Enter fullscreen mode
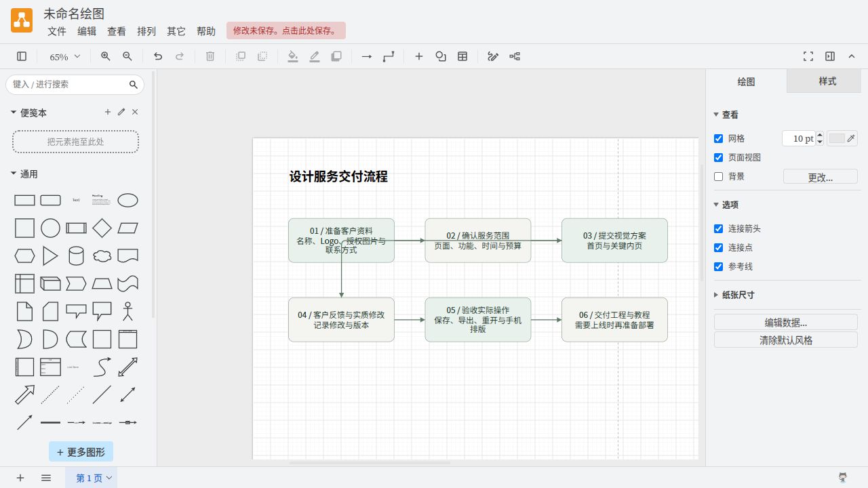This screenshot has width=868, height=488. (x=808, y=57)
